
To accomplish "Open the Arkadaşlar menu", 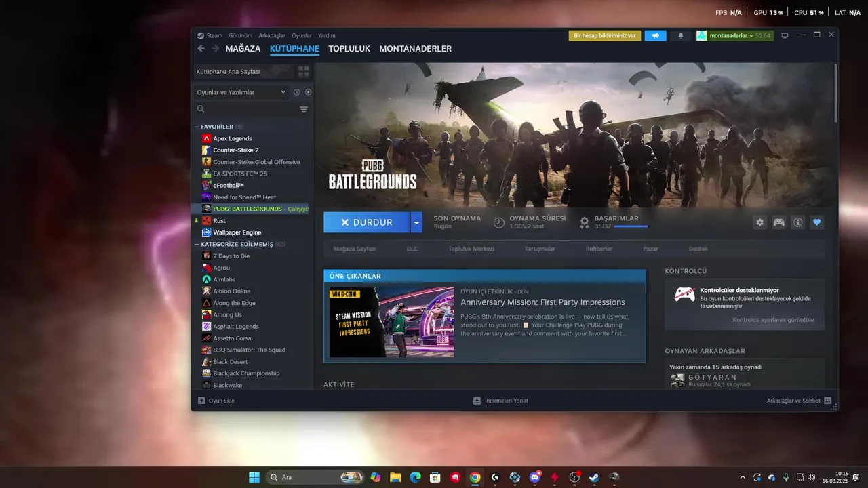I will [272, 35].
